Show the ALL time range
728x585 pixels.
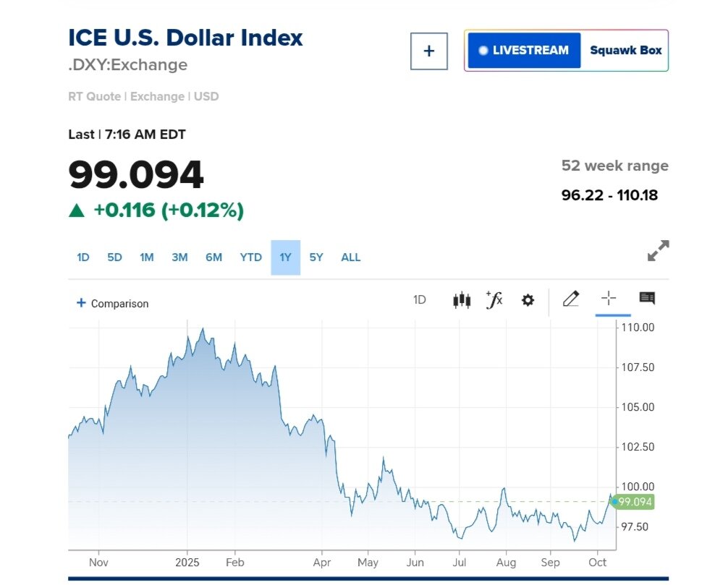tap(350, 257)
